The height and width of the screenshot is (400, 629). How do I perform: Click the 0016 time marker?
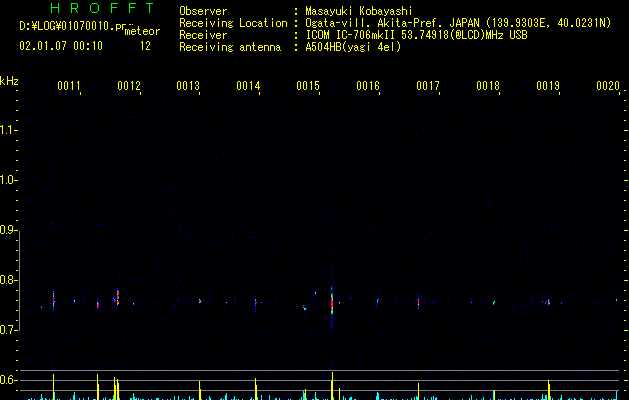coord(368,86)
